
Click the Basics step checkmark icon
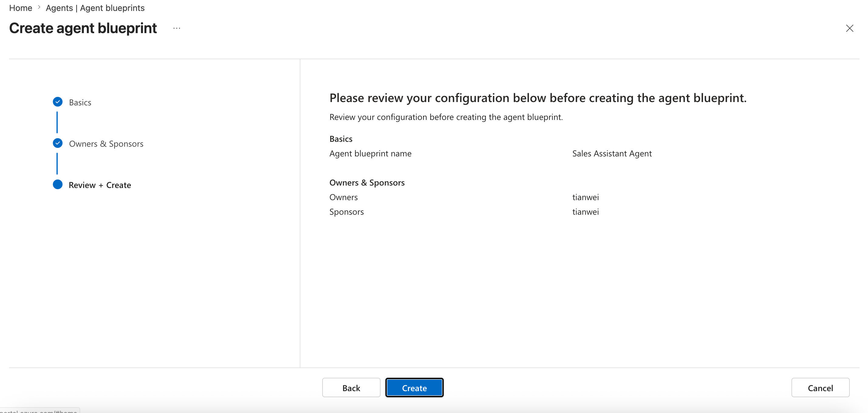pos(58,102)
